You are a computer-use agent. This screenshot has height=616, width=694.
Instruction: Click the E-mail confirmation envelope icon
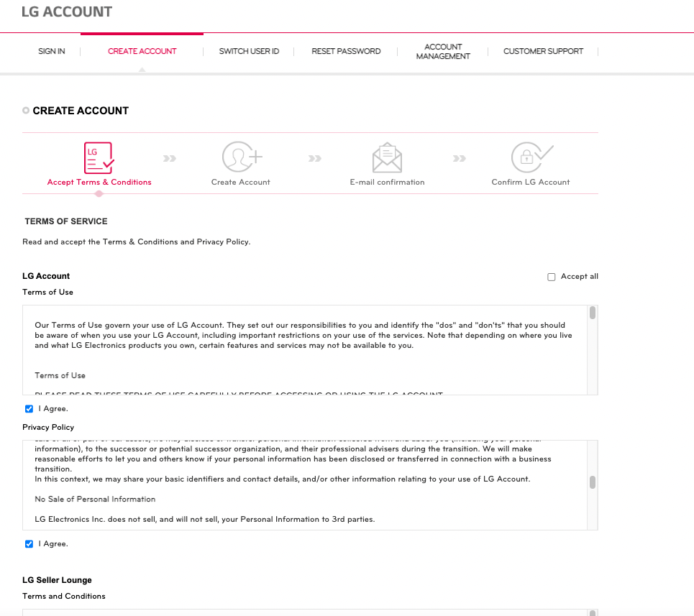(x=388, y=157)
